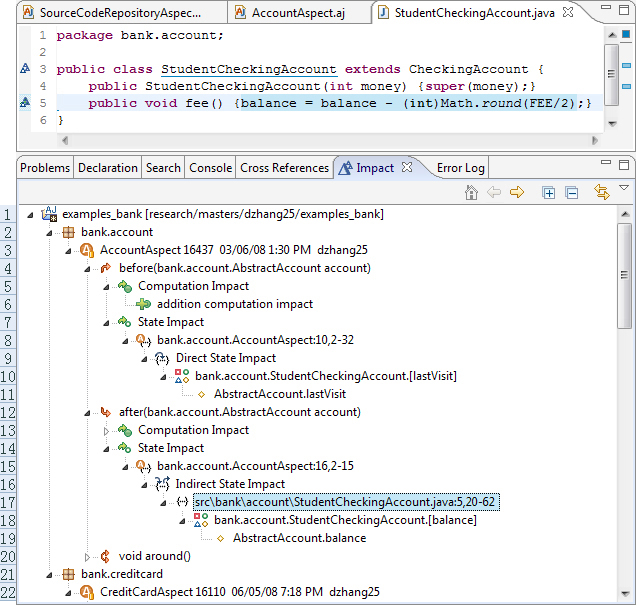Collapse the Indirect State Impact node
Image resolution: width=637 pixels, height=606 pixels.
click(x=144, y=485)
